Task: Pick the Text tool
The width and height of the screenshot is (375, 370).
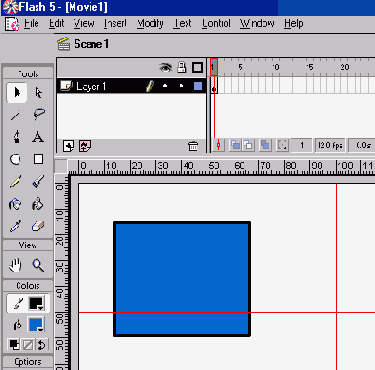Action: coord(38,137)
